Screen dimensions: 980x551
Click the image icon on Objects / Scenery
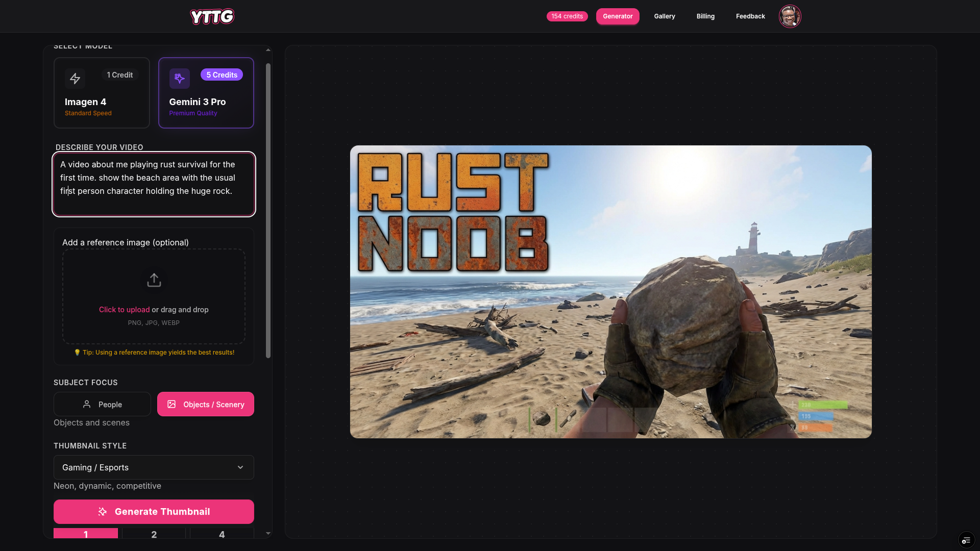171,404
